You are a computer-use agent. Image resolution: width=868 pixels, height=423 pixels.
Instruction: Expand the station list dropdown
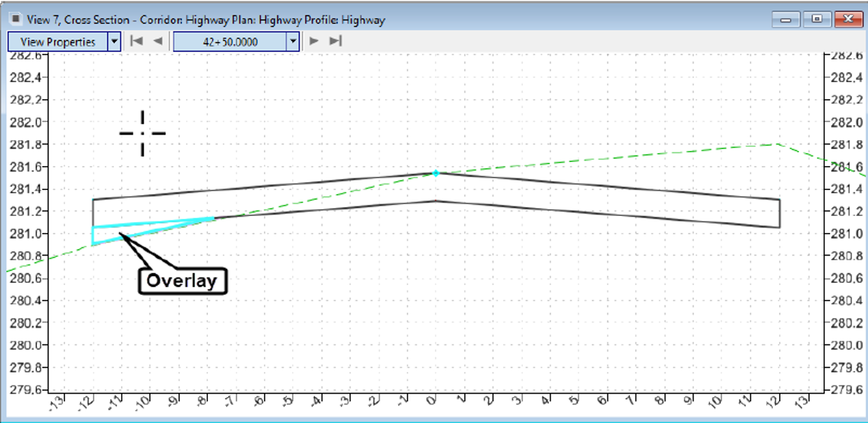point(292,41)
